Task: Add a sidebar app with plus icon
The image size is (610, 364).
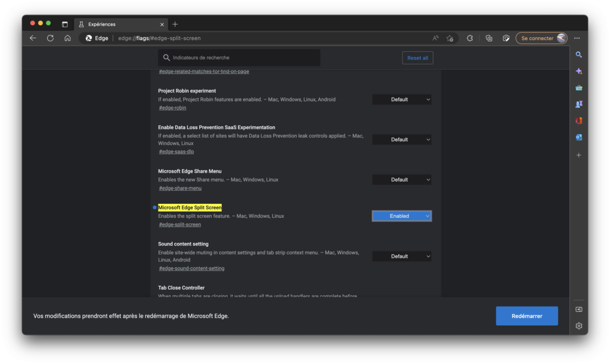Action: (579, 155)
